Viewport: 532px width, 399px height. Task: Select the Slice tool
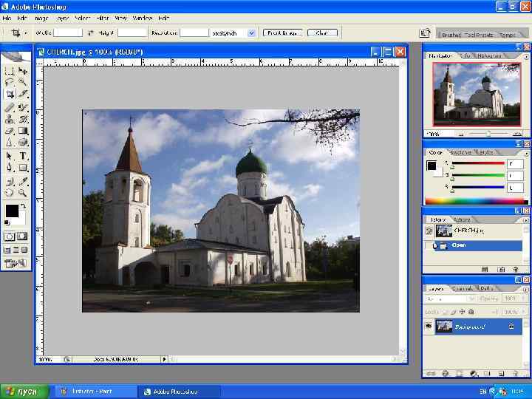pos(23,94)
